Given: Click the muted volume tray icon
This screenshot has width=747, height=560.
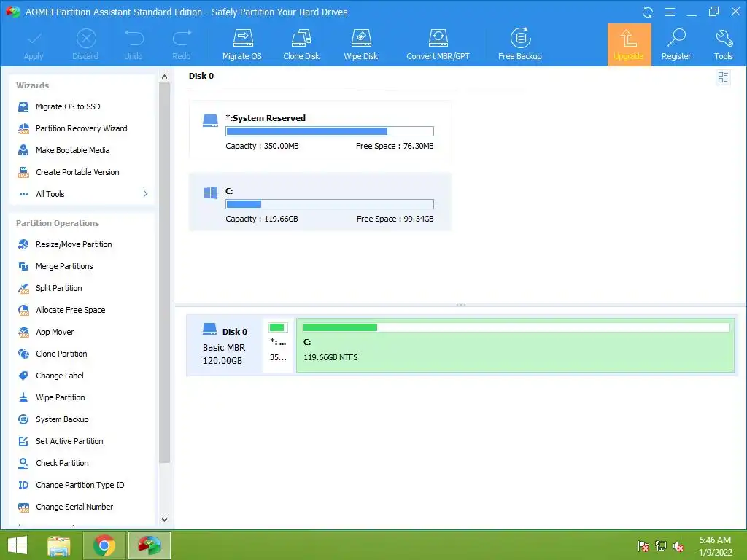Looking at the screenshot, I should pos(678,546).
